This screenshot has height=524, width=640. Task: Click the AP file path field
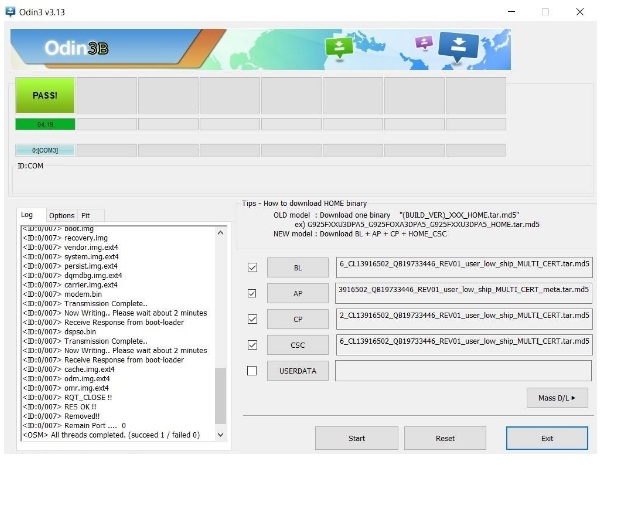(x=464, y=293)
